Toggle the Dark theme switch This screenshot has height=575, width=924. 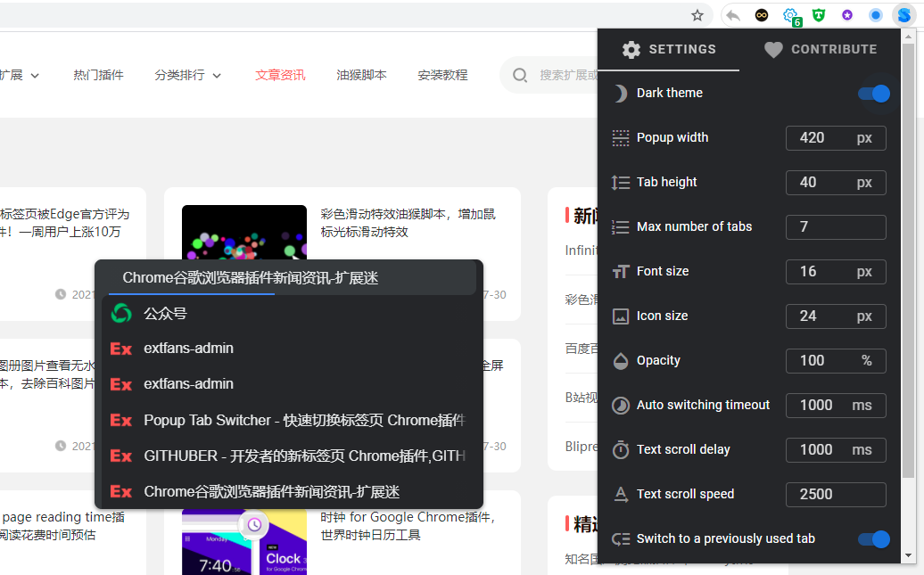[x=873, y=94]
